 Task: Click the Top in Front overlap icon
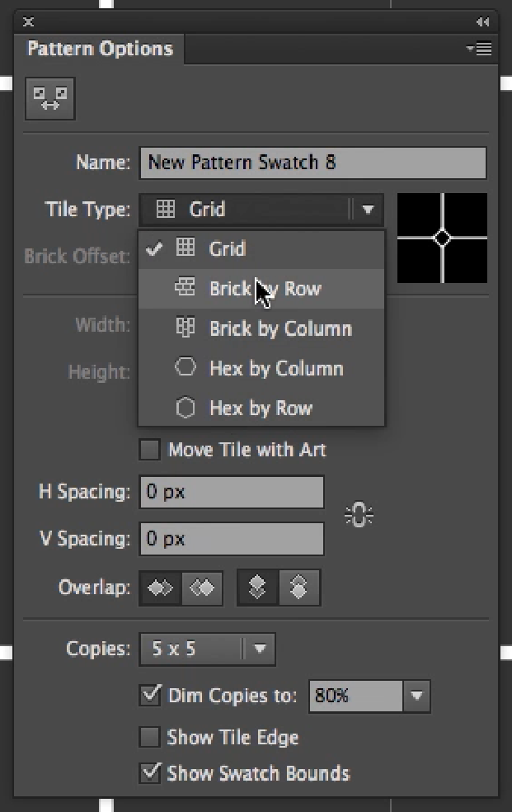click(x=257, y=588)
